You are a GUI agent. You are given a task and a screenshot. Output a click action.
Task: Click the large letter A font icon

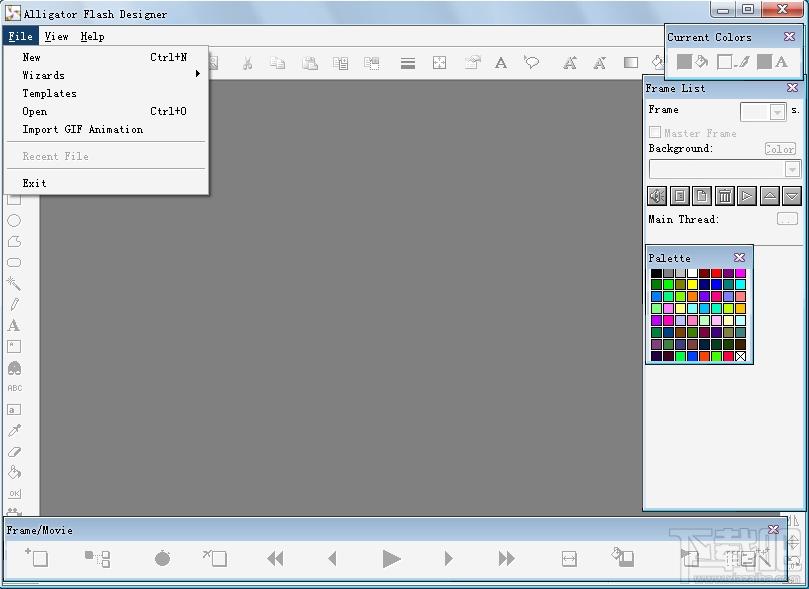pyautogui.click(x=500, y=63)
